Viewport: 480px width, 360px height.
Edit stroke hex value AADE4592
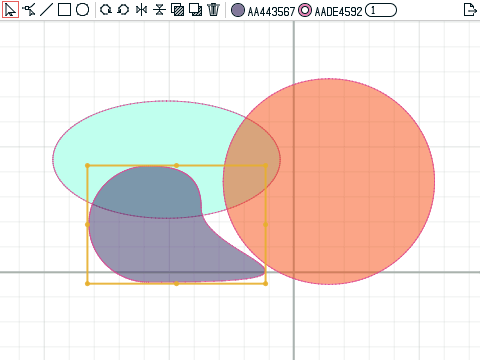point(338,11)
